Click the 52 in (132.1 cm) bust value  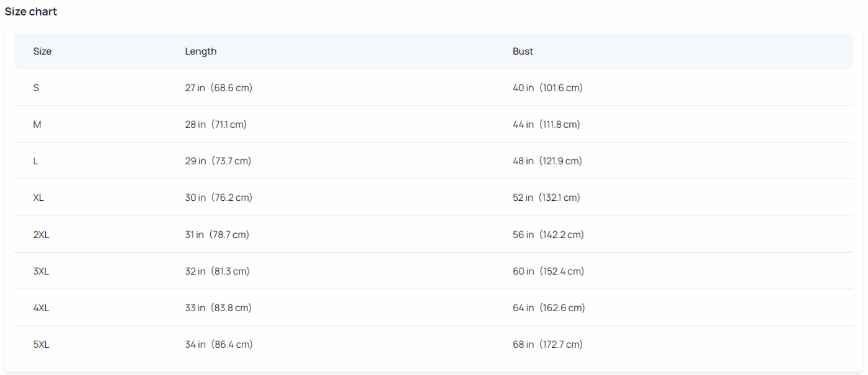pos(547,198)
